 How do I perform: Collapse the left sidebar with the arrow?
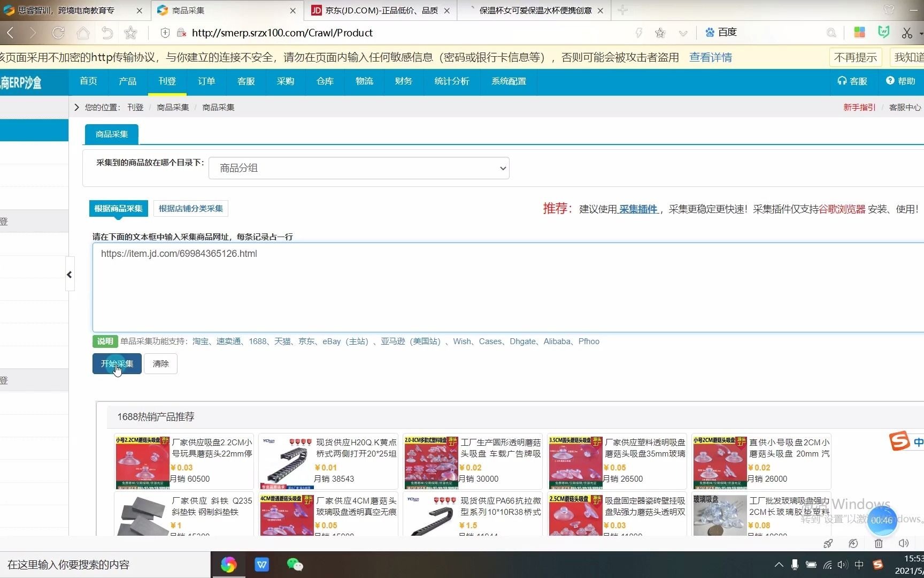(x=70, y=275)
